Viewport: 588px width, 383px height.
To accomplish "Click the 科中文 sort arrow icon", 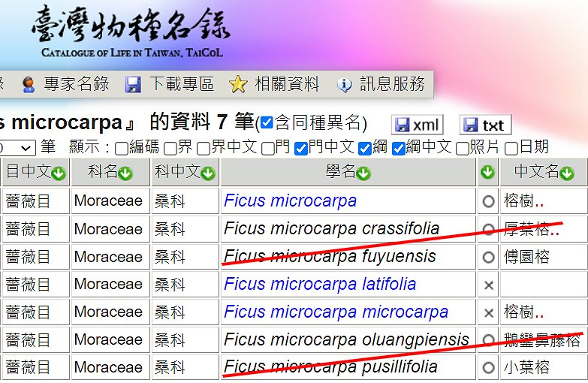I will [x=208, y=173].
